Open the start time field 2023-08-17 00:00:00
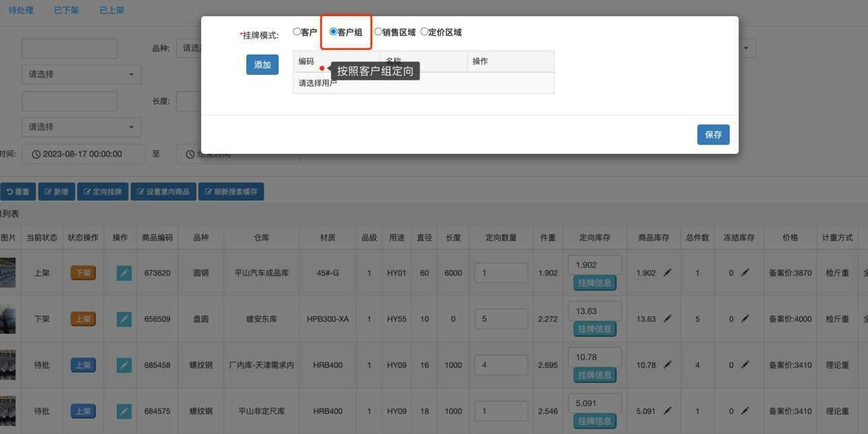The height and width of the screenshot is (434, 868). pos(84,154)
